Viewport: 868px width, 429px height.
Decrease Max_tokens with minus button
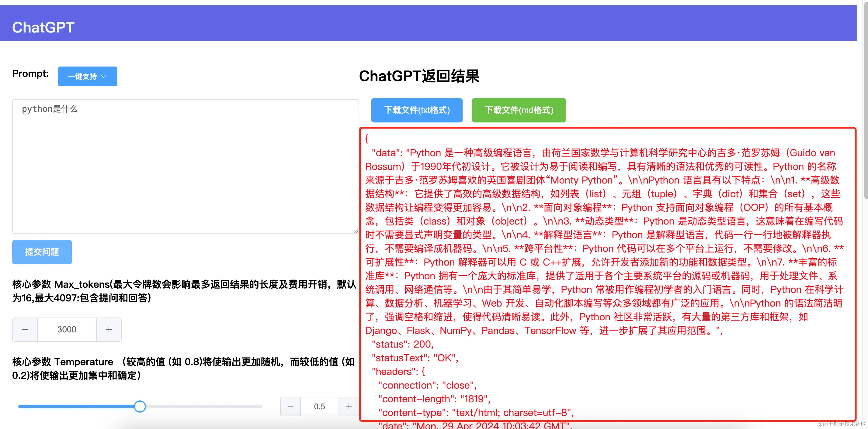tap(25, 329)
